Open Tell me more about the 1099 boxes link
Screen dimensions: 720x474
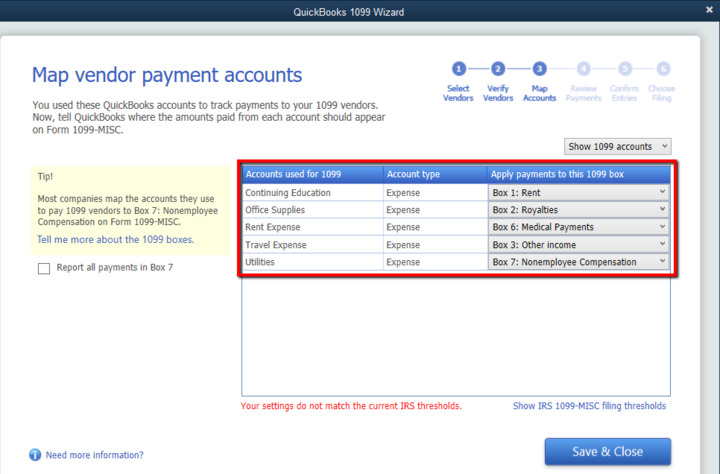115,239
